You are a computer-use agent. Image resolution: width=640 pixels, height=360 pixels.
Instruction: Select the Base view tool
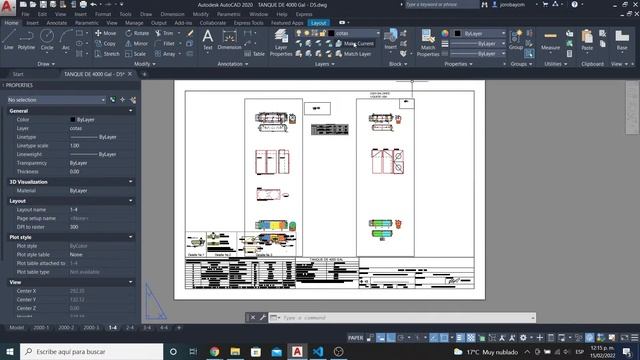[622, 40]
